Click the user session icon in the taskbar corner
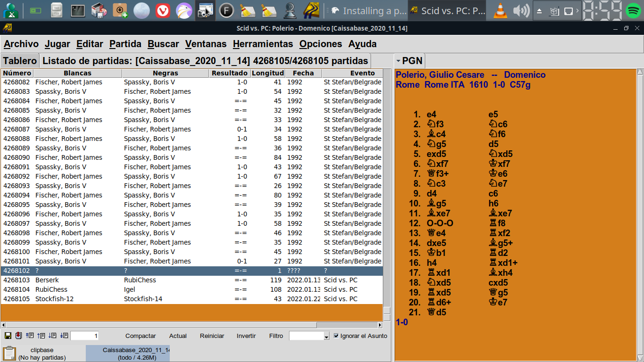 (x=10, y=10)
